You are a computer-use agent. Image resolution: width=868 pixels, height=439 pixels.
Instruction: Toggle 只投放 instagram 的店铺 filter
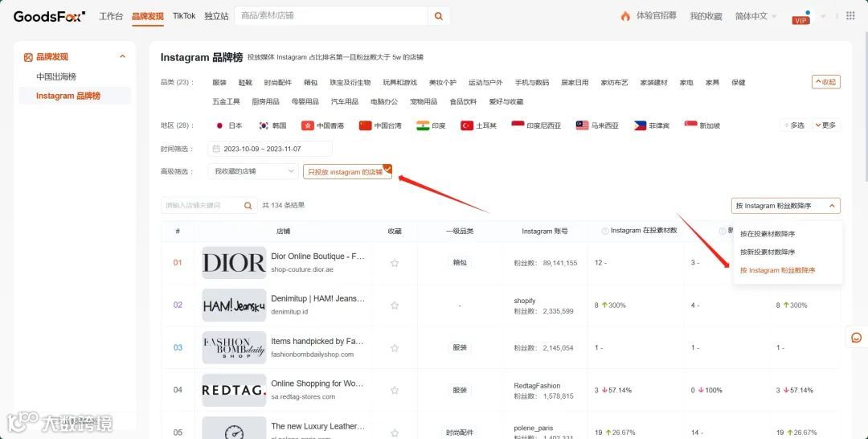pos(347,171)
